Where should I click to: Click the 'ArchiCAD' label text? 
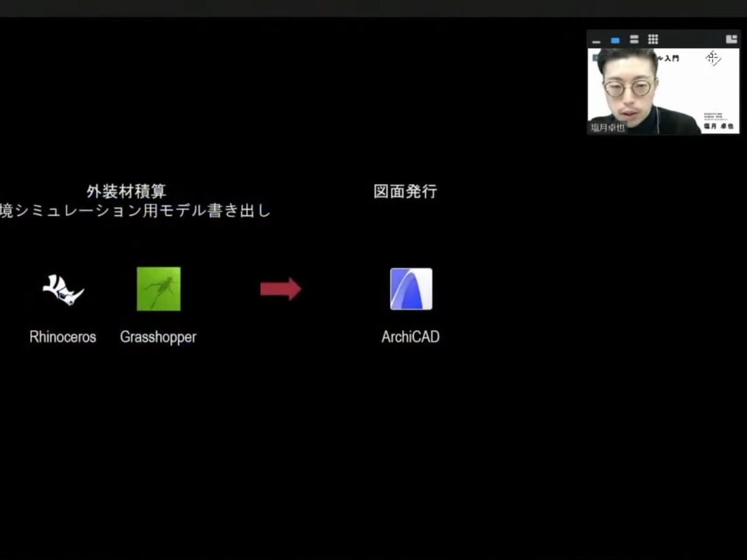coord(411,337)
